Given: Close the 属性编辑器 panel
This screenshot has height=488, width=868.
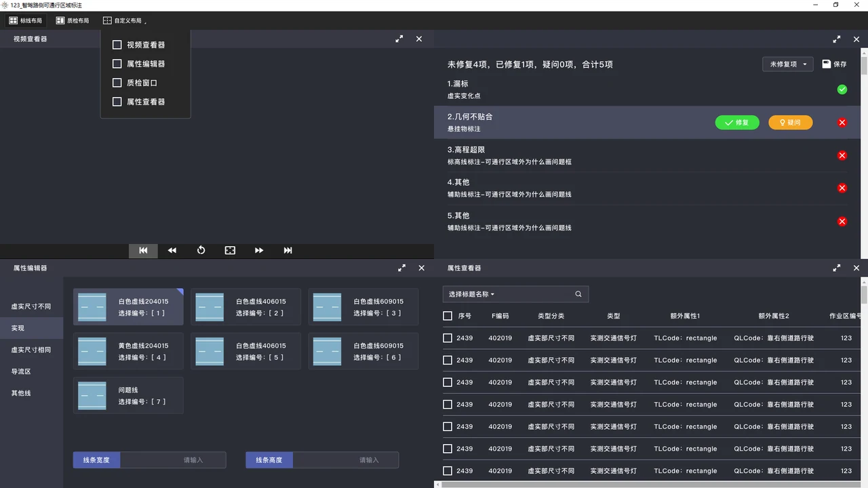Looking at the screenshot, I should (422, 268).
